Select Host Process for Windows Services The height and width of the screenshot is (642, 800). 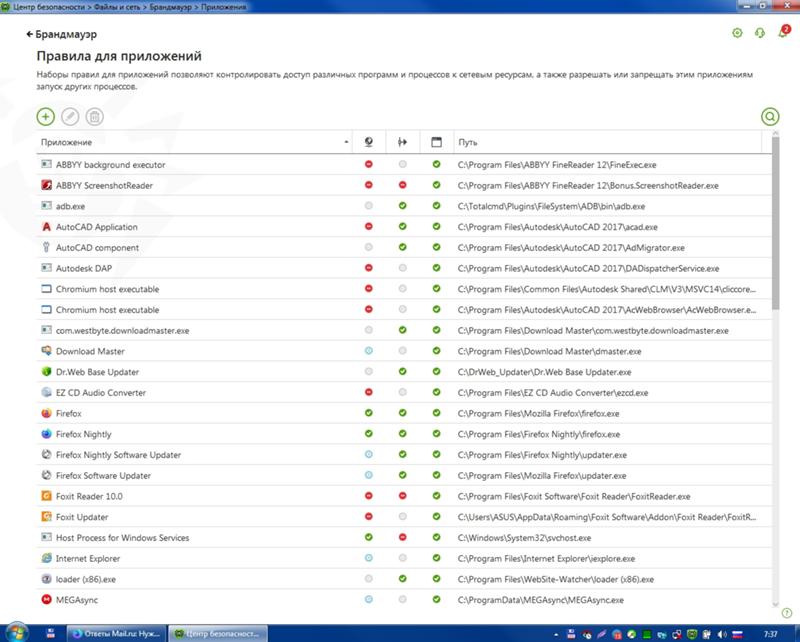tap(404, 538)
